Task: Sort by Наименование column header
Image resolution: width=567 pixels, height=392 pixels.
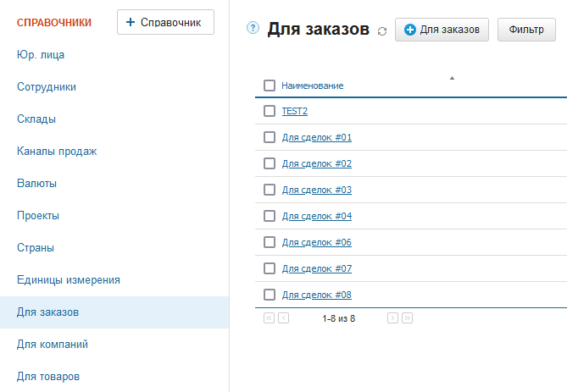Action: pos(312,86)
